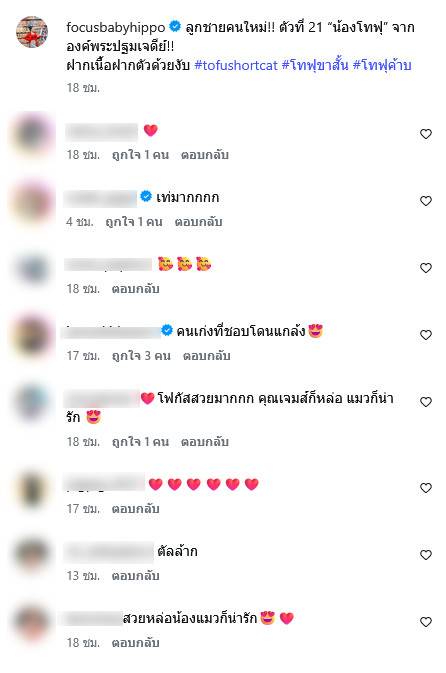446x673 pixels.
Task: Open avatar of the ตัลล้าก commenter
Action: [x=32, y=555]
